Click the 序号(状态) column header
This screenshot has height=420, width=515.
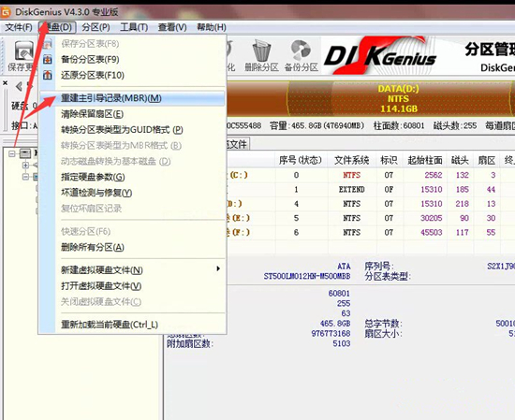[301, 160]
